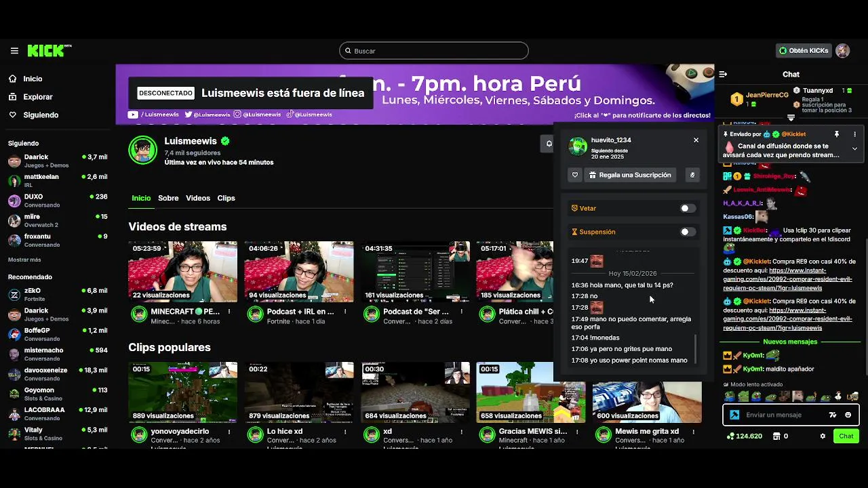Focus the Buscar search field
868x488 pixels.
tap(434, 51)
